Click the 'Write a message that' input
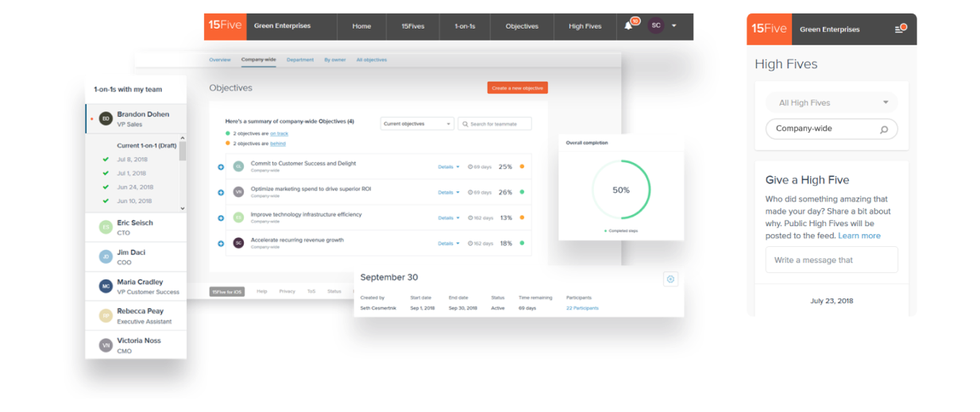The image size is (980, 412). [x=831, y=260]
